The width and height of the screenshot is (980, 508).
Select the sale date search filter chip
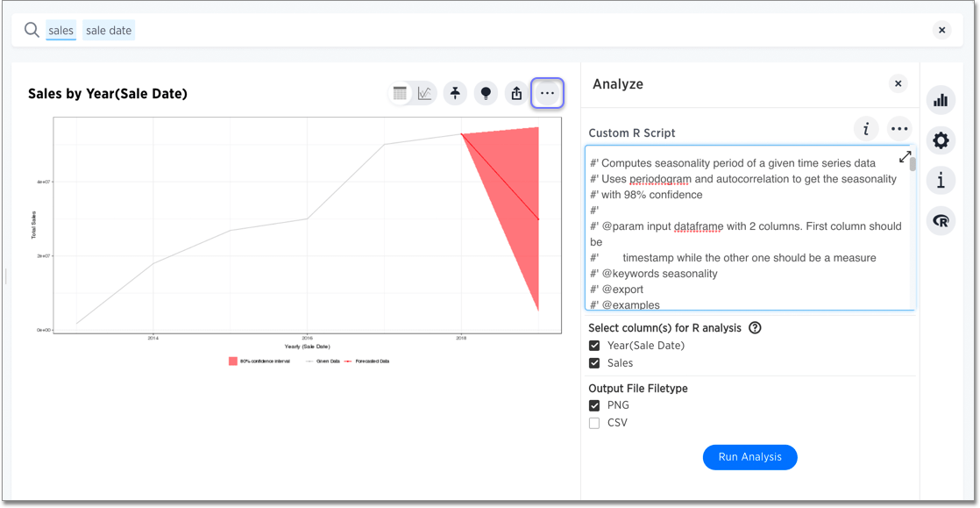108,30
